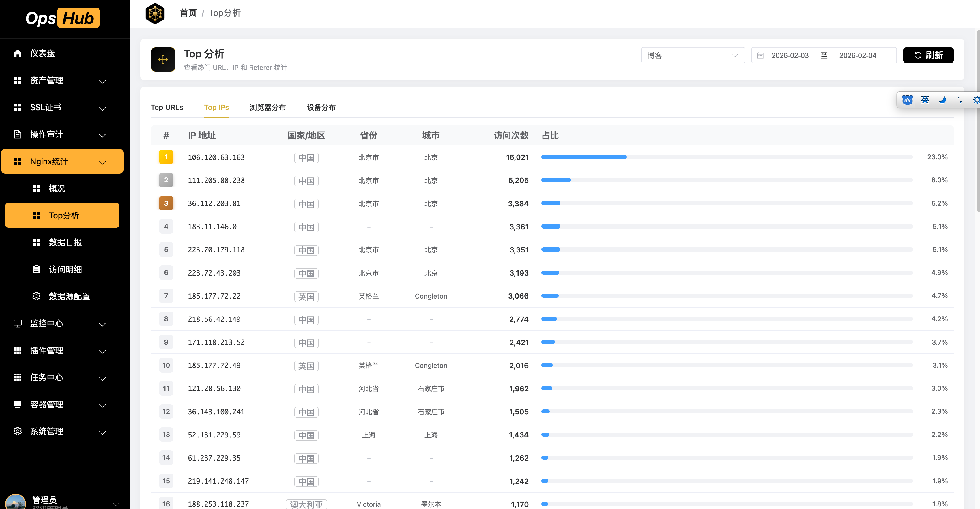
Task: Collapse the Nginx统计 sidebar section
Action: [x=102, y=162]
